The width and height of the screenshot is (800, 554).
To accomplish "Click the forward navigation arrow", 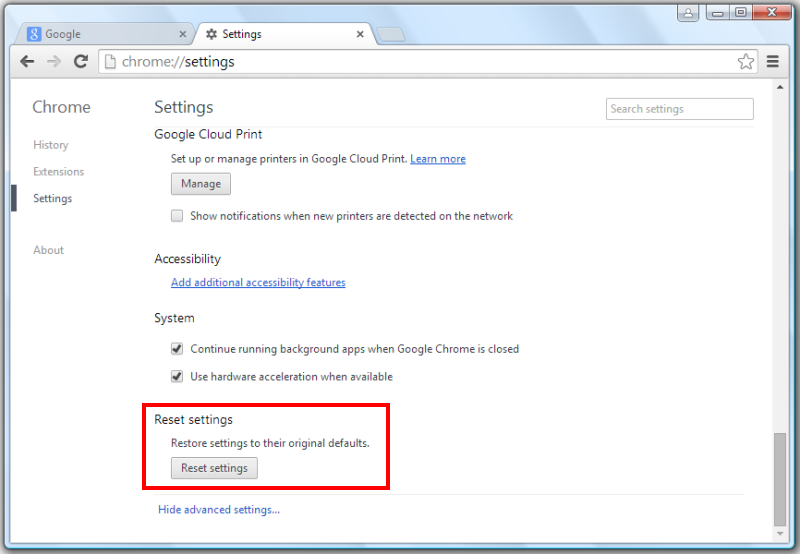I will 54,62.
